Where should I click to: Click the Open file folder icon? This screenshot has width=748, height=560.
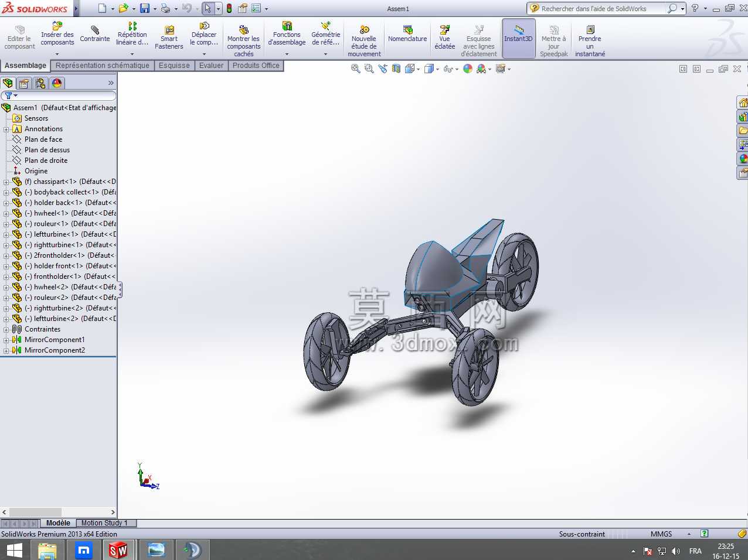pyautogui.click(x=123, y=8)
